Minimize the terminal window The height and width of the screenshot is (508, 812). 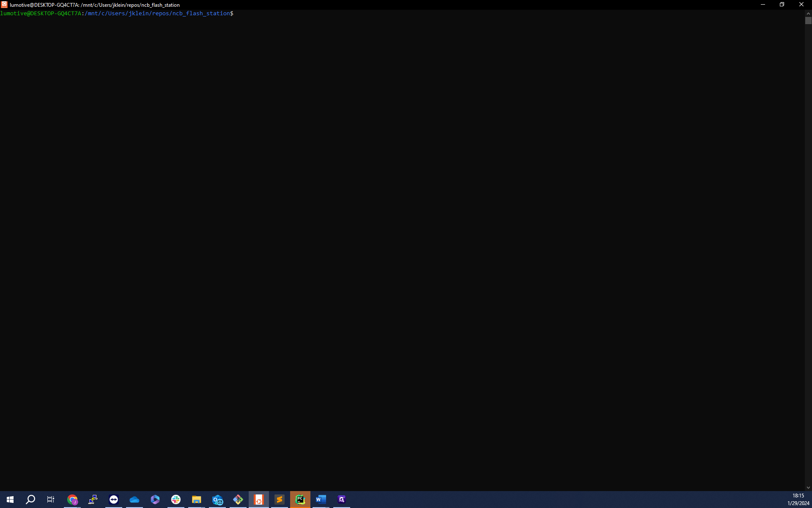pyautogui.click(x=763, y=5)
